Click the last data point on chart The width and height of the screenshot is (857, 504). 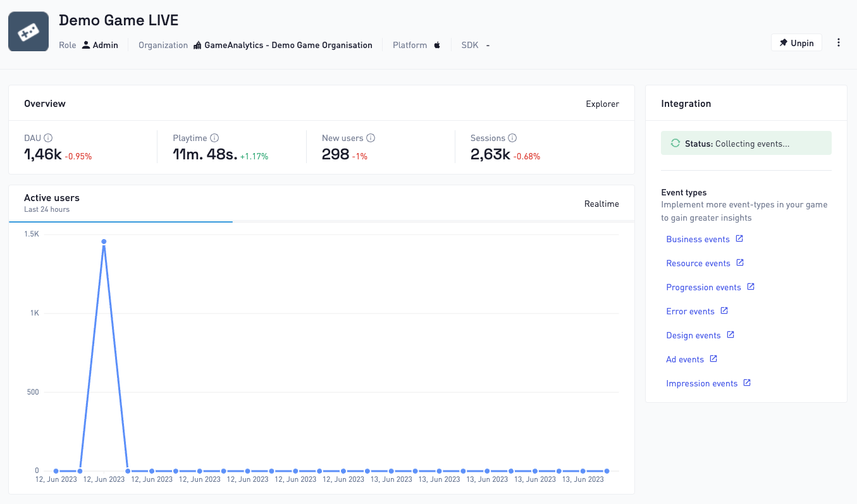pos(607,471)
